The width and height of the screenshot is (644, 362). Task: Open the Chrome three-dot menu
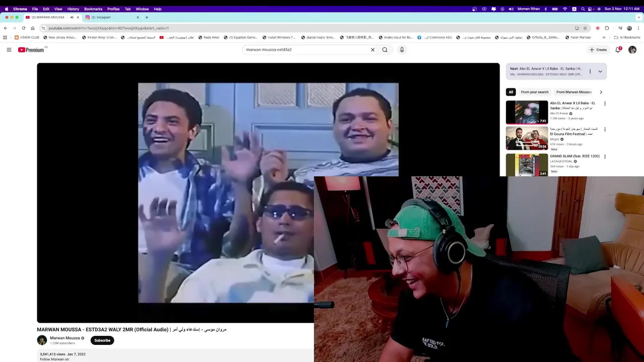(x=638, y=28)
